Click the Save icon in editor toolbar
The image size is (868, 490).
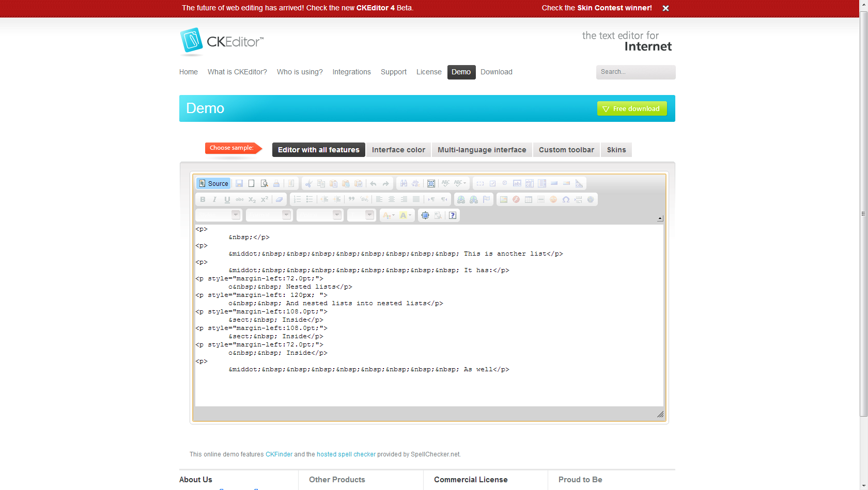[239, 183]
